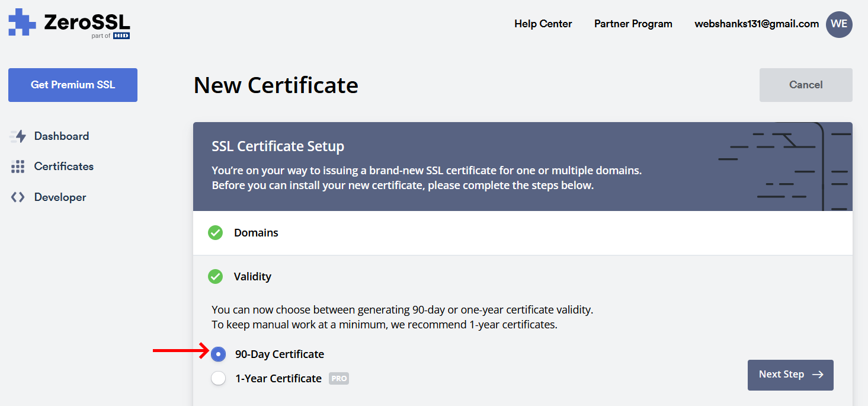Click the green checkmark beside Domains
Image resolution: width=868 pixels, height=406 pixels.
coord(216,233)
